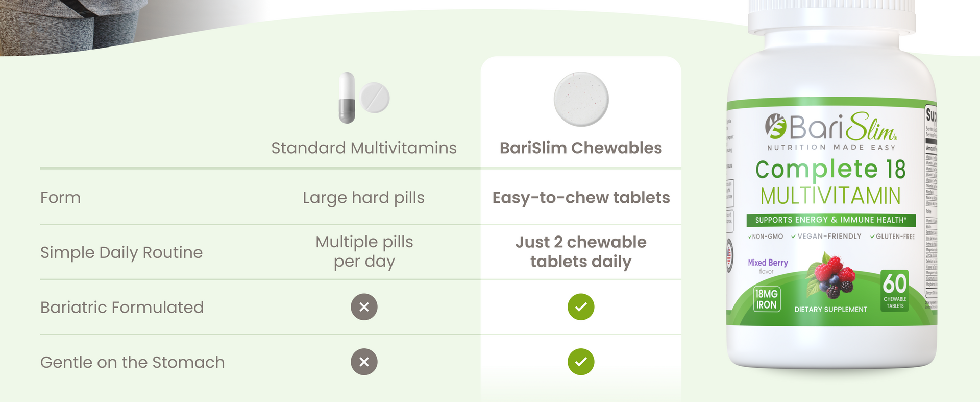Click the 60 chewable tablets badge
The height and width of the screenshot is (402, 980).
pos(895,291)
